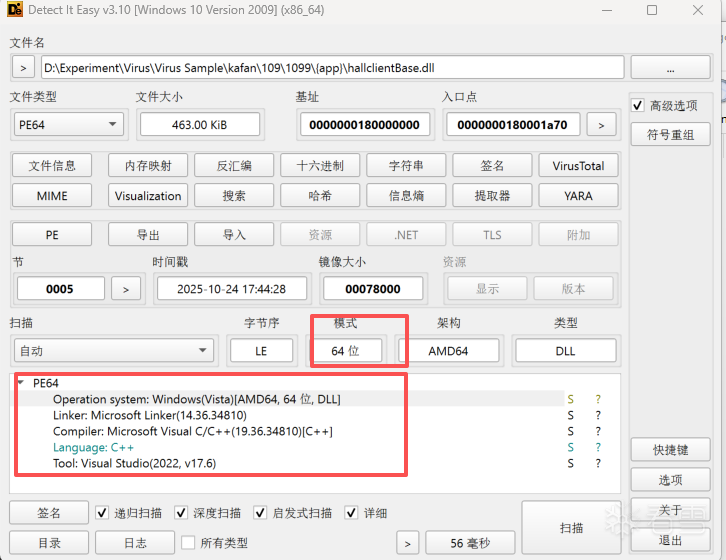The width and height of the screenshot is (726, 560).
Task: Toggle the 高级选项 checkbox
Action: click(x=638, y=106)
